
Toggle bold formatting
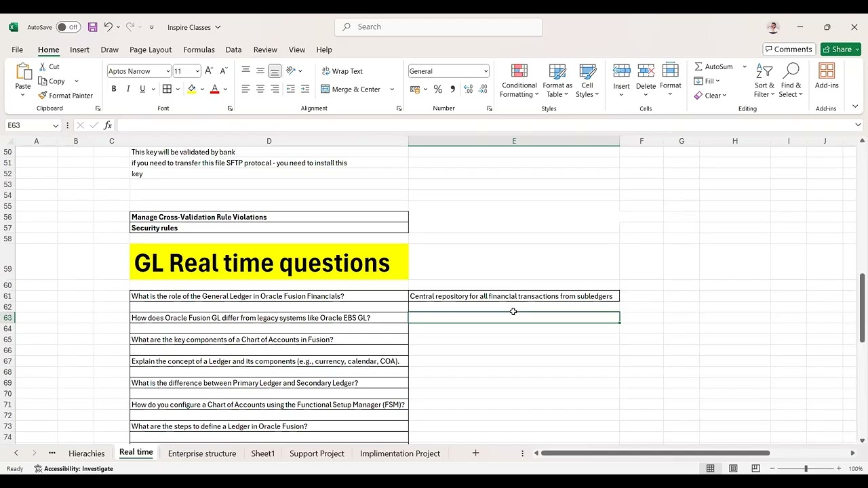coord(114,89)
